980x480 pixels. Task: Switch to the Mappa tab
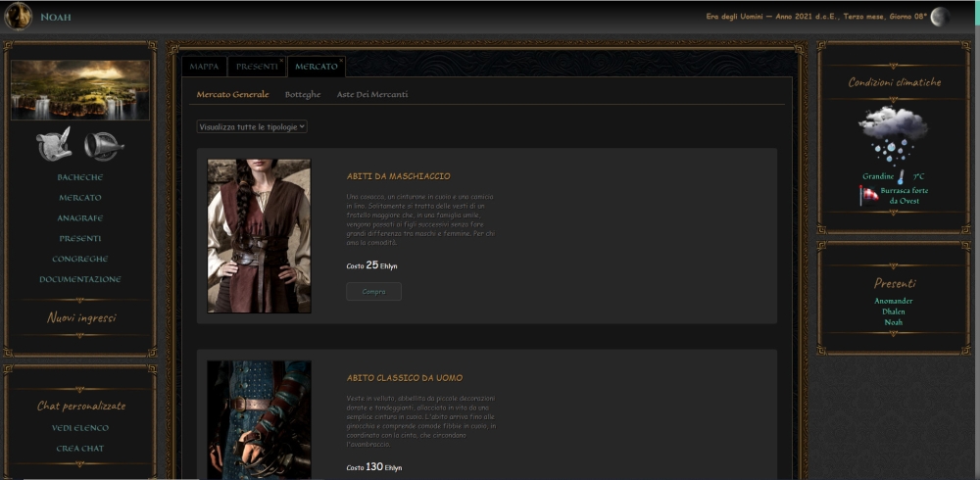[x=204, y=67]
